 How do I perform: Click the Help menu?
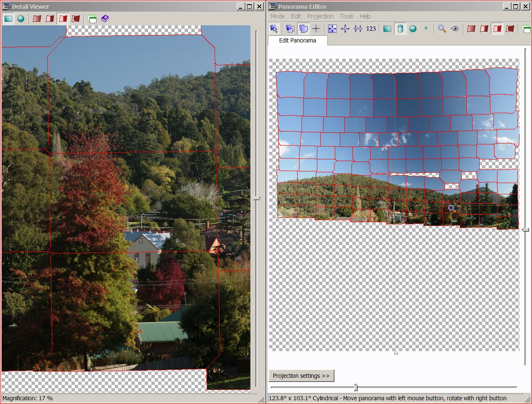click(365, 16)
